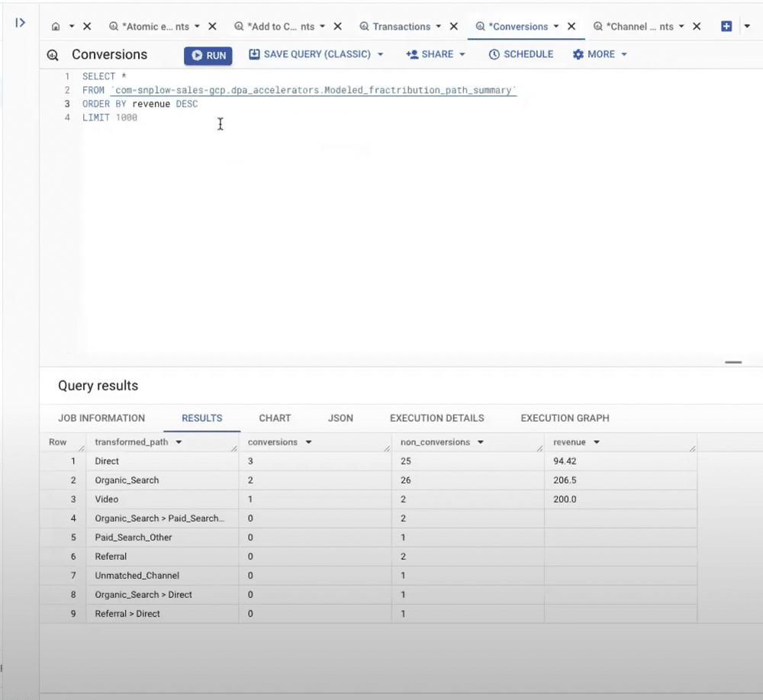
Task: Click the revenue column resize handle
Action: 693,448
